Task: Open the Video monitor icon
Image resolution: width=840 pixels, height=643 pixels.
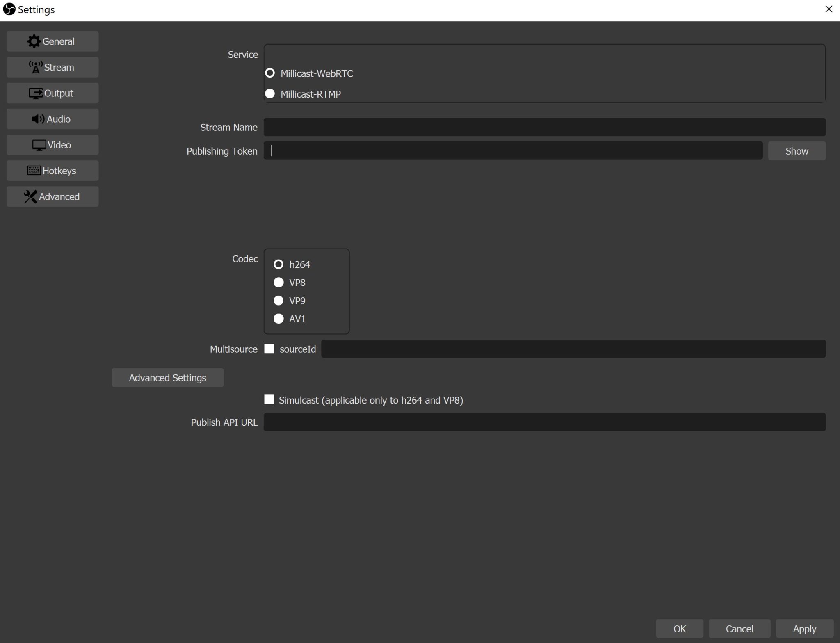Action: (x=39, y=144)
